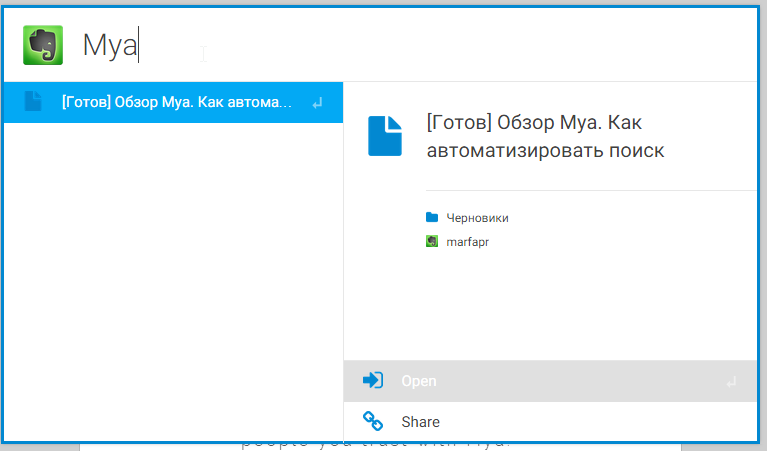Click the "Черновики" notebook label
The image size is (767, 451).
477,218
